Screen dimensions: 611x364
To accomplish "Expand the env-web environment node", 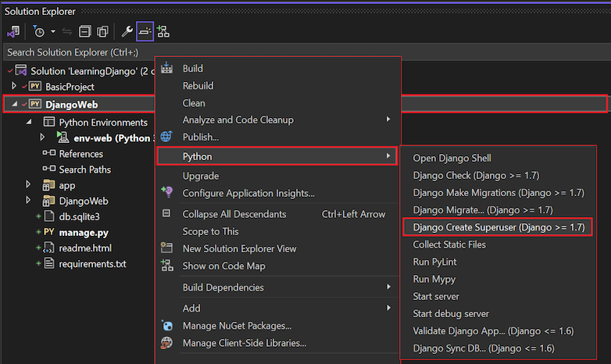I will [43, 137].
